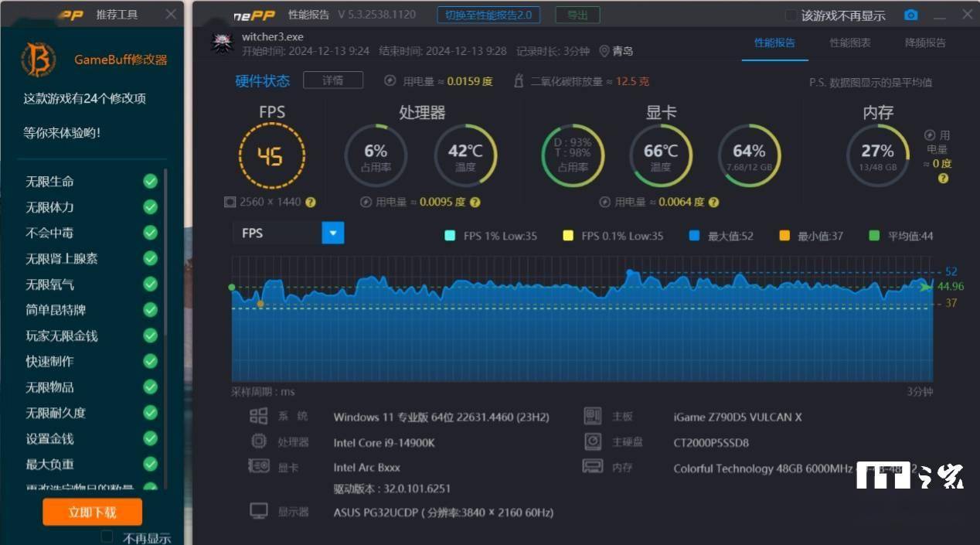Click the Intel Core i9-14900K text
The image size is (980, 545).
(x=384, y=443)
